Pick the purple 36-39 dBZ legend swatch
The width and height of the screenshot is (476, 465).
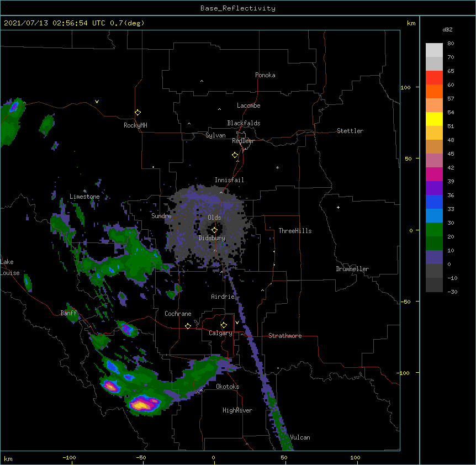(434, 188)
